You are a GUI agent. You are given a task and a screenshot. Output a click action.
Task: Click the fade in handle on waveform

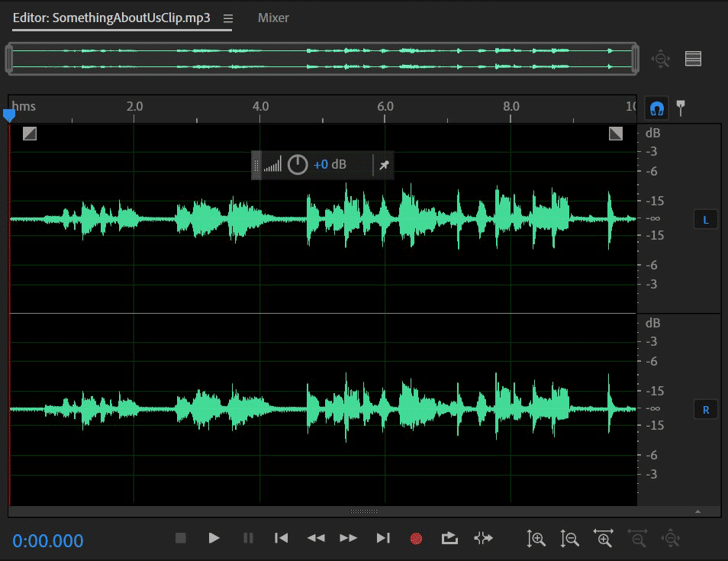coord(30,134)
